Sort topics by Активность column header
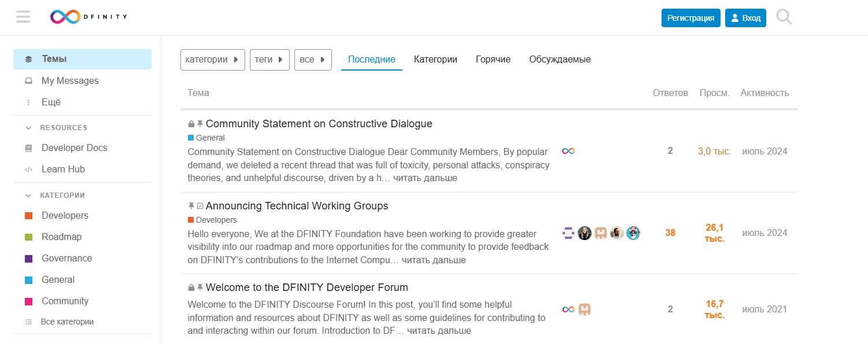The image size is (868, 343). click(764, 93)
